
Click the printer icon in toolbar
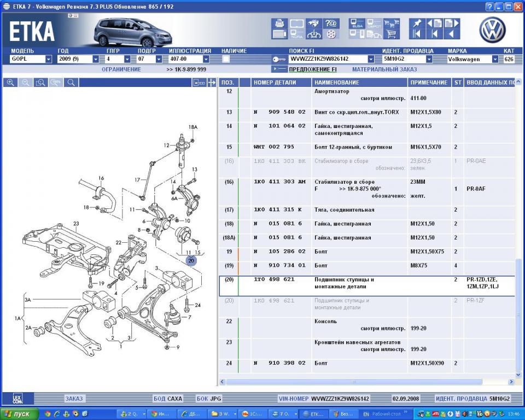pos(279,24)
